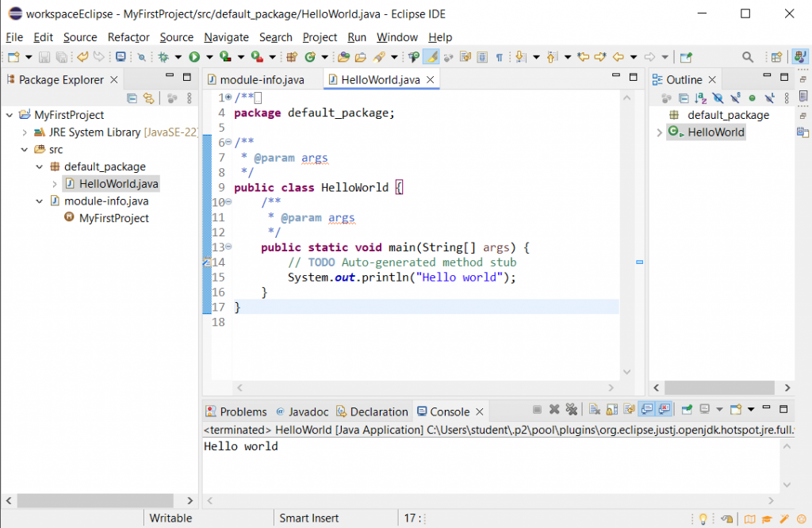Click the green Run button in toolbar

click(x=194, y=57)
